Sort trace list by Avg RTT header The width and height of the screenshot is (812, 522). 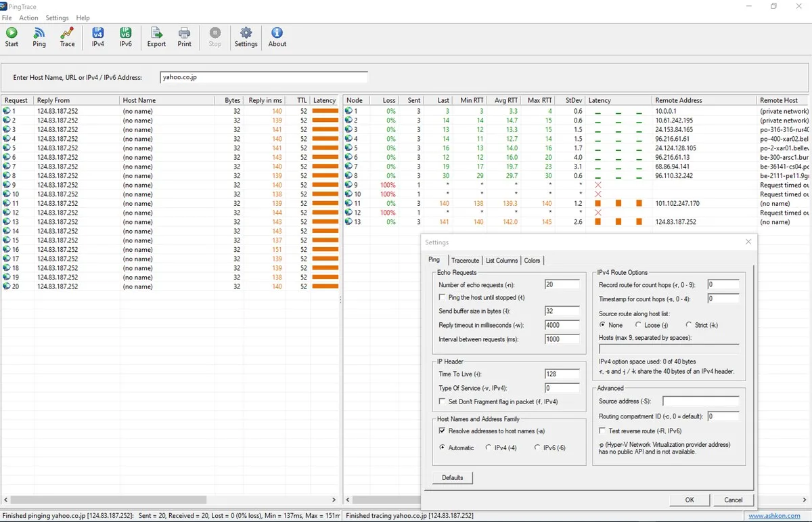click(x=504, y=100)
